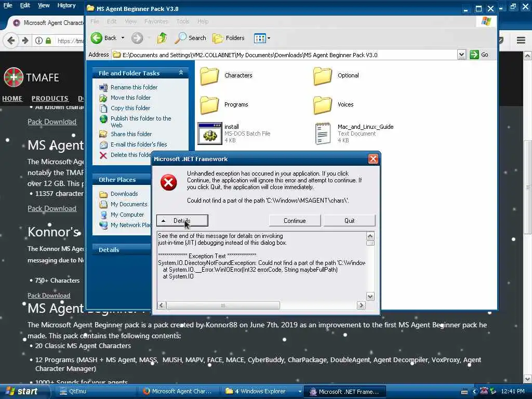
Task: Click the keyboard icon in system tray
Action: [x=464, y=392]
